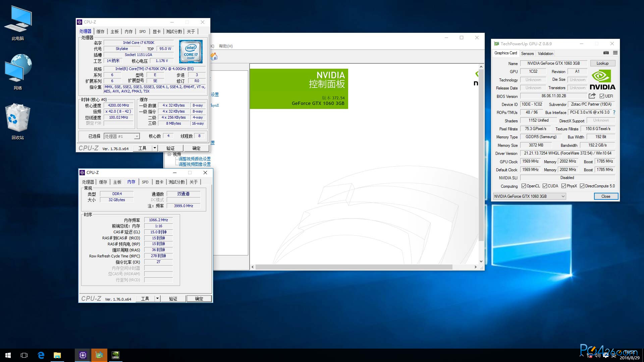
Task: Click the NVIDIA logo in GPU-Z
Action: (x=602, y=80)
